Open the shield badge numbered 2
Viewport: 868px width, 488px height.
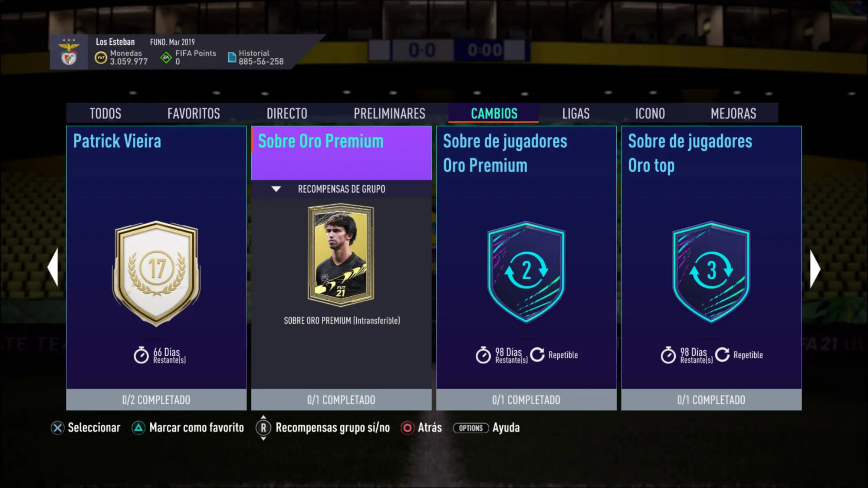[x=526, y=272]
